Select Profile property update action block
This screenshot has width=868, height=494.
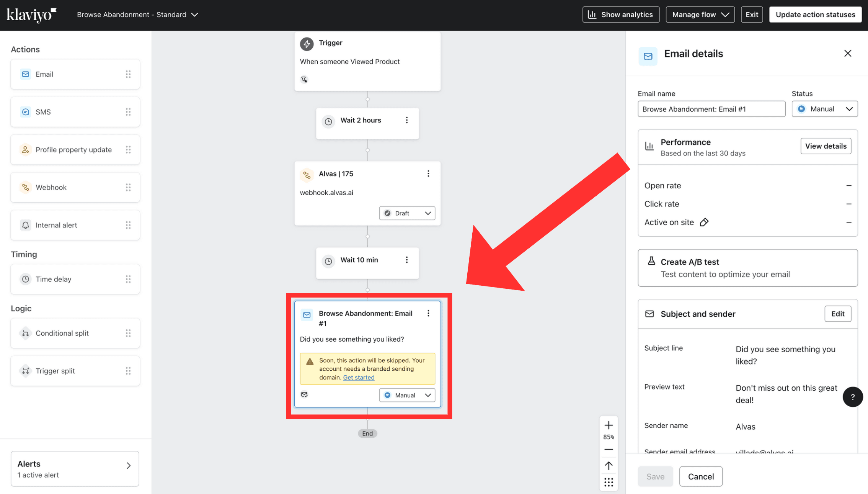tap(75, 150)
